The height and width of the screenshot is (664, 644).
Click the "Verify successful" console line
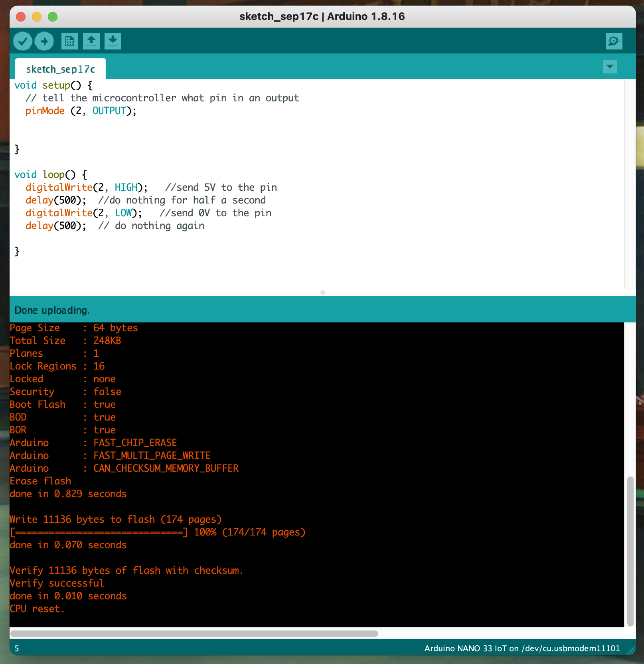[57, 583]
